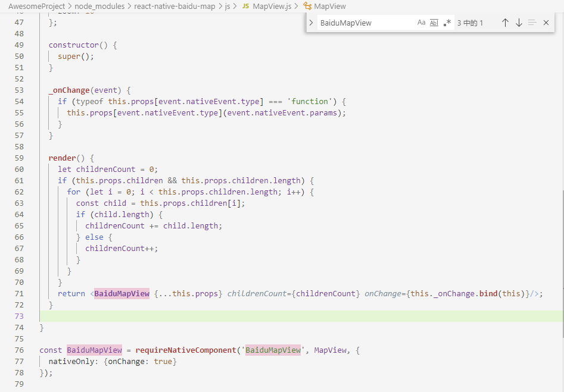This screenshot has width=564, height=392.
Task: Expand the find widget to show replace
Action: click(310, 22)
